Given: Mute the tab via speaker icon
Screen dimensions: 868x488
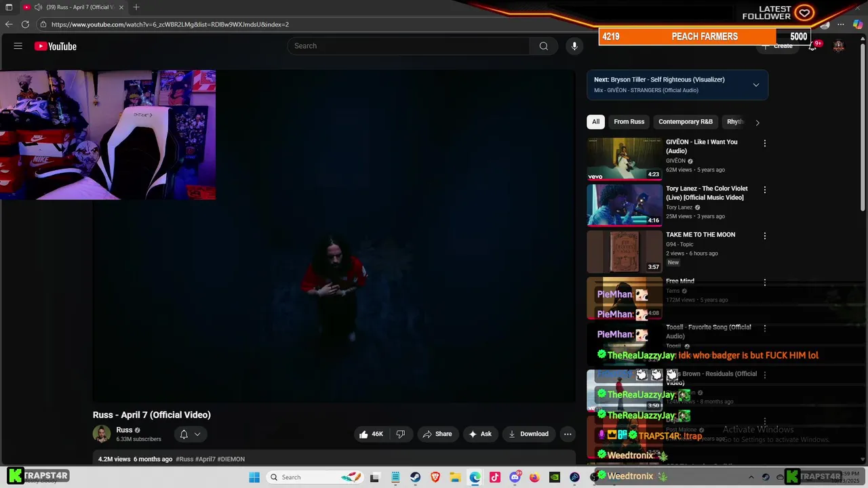Looking at the screenshot, I should click(x=38, y=7).
